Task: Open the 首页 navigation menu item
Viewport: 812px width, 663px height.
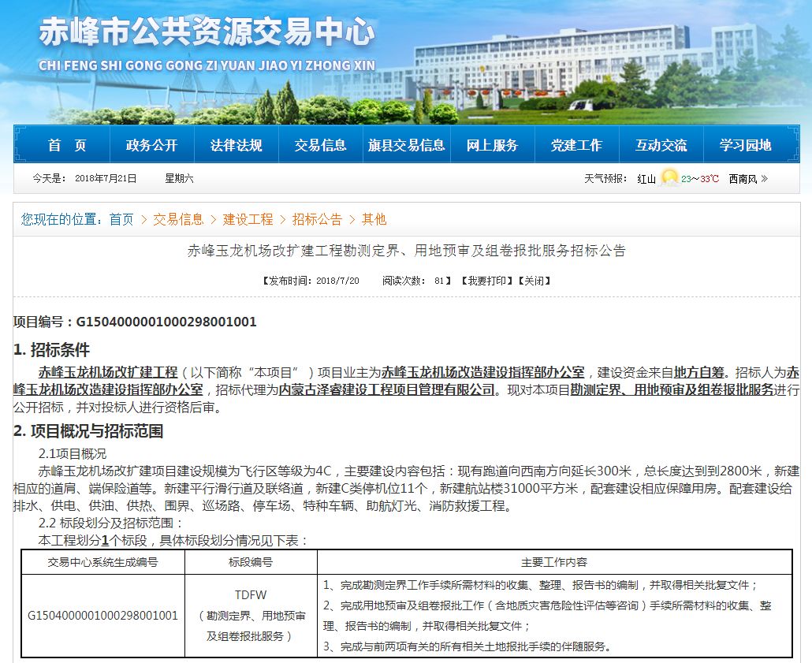Action: point(67,145)
